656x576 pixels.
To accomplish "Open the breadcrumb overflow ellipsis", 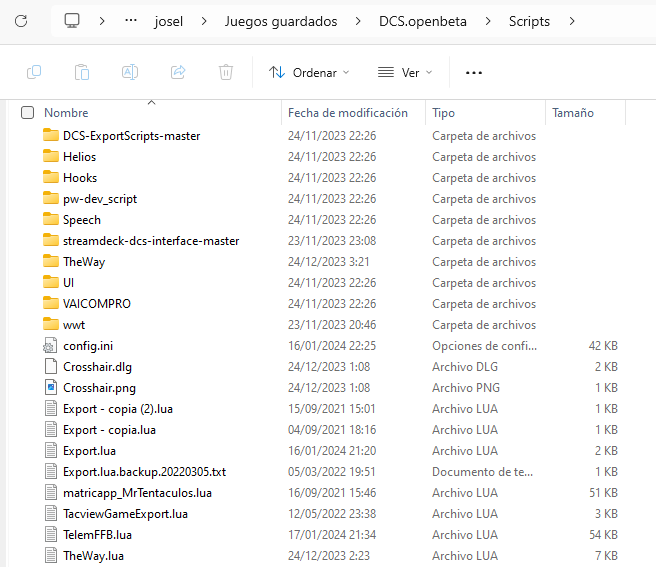I will [x=131, y=20].
